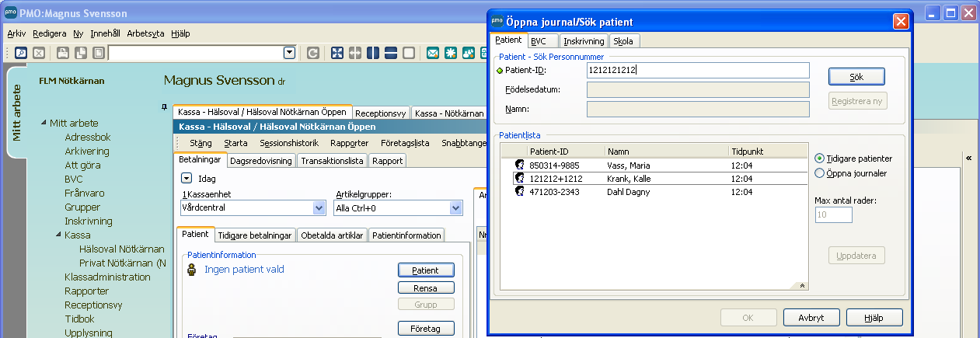Select Hälsoval Nötkärnan under Kassa
This screenshot has height=338, width=980.
pyautogui.click(x=122, y=249)
